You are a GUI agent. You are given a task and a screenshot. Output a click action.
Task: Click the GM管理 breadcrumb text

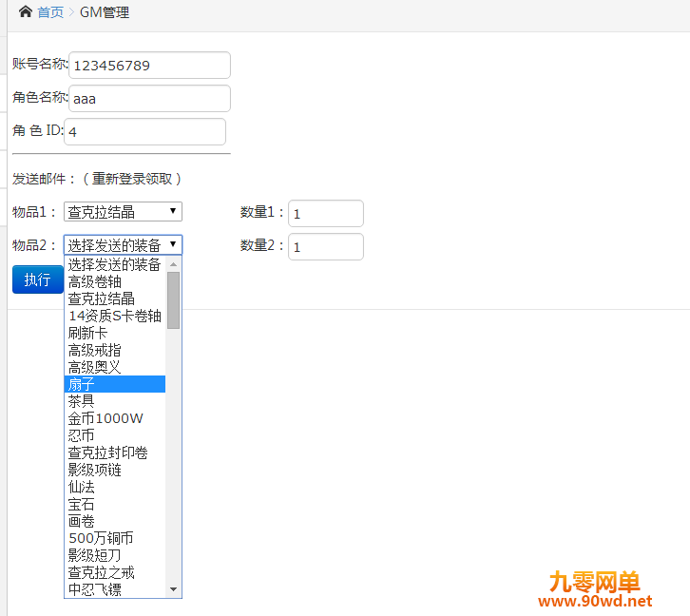pos(105,12)
